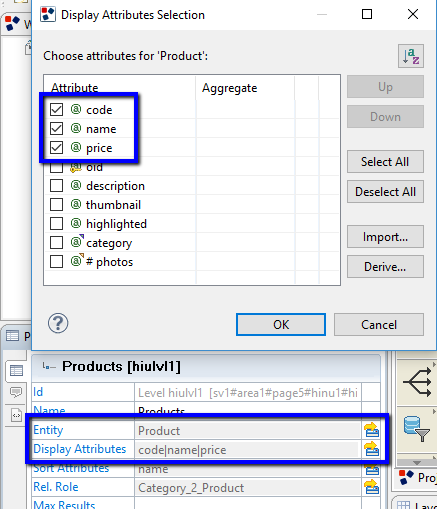Open Sort Attributes selection icon
The image size is (437, 509).
point(371,469)
